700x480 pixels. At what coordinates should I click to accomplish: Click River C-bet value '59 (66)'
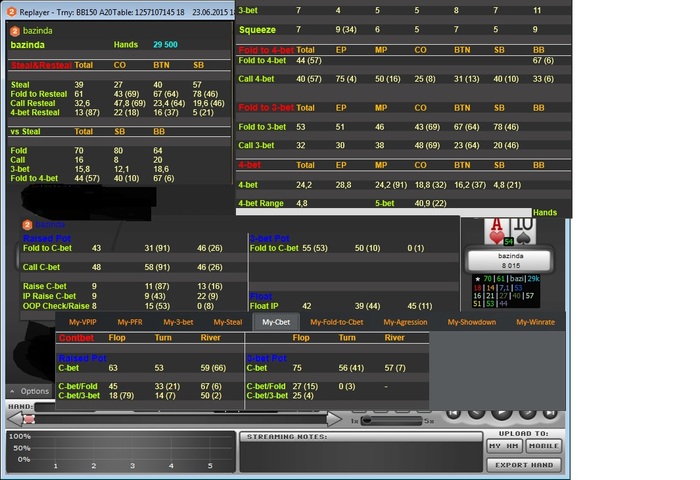(x=213, y=368)
